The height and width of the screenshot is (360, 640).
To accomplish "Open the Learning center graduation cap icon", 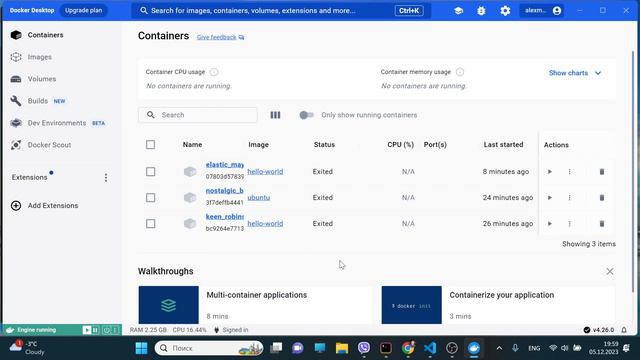I will (458, 11).
